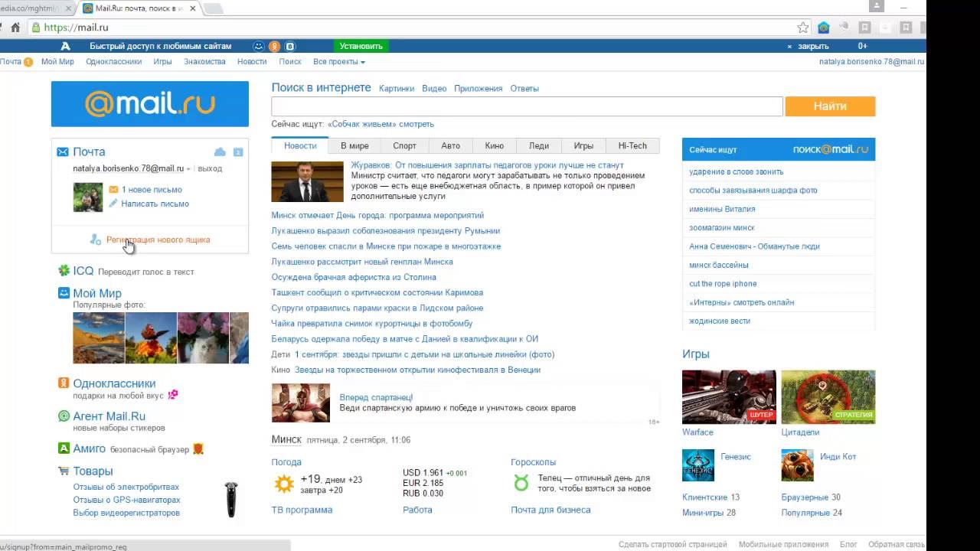
Task: Click the Генезис game icon
Action: pos(697,465)
